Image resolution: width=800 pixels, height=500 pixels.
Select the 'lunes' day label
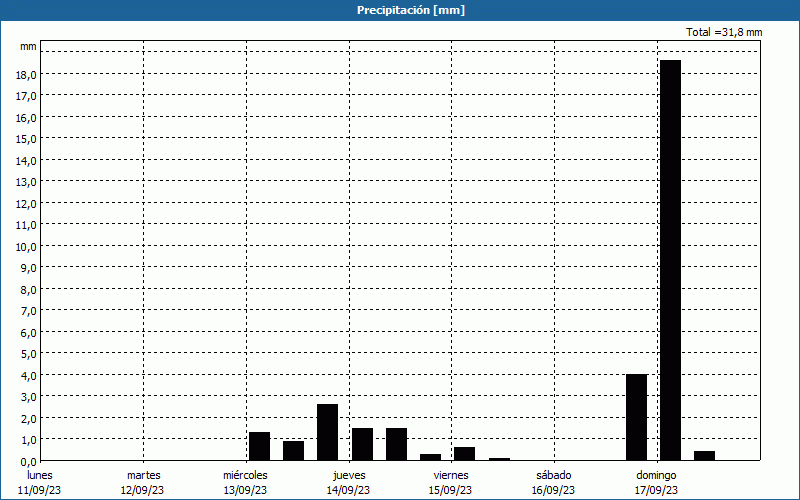click(40, 475)
